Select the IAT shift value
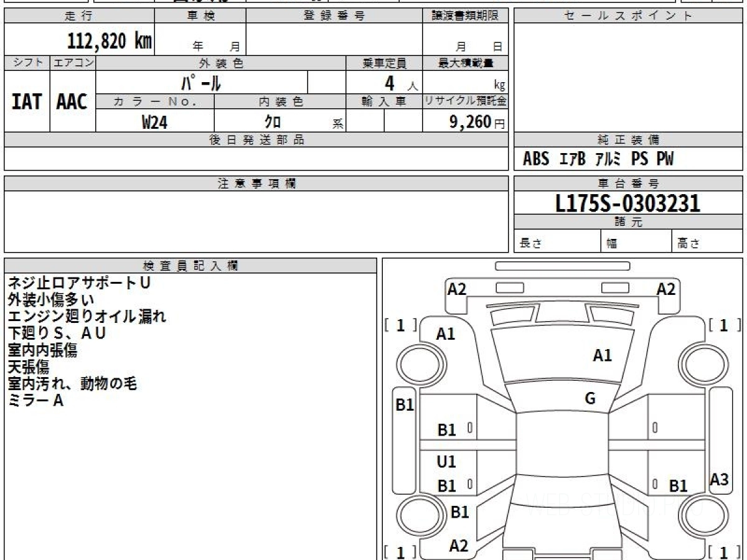This screenshot has width=747, height=560. pyautogui.click(x=27, y=101)
